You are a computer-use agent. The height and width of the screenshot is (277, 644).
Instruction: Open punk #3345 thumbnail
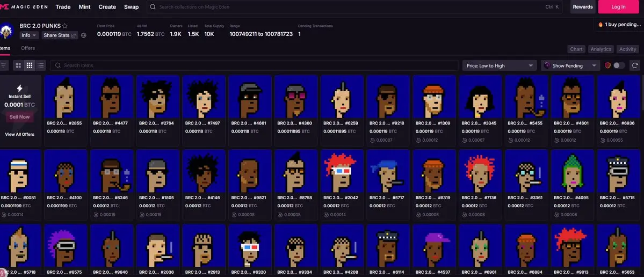click(481, 97)
